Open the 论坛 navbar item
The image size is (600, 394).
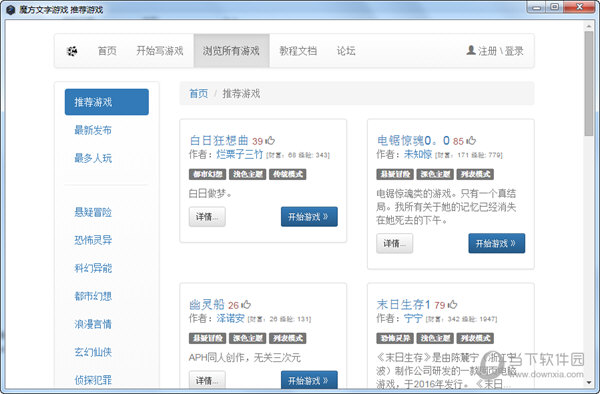pos(346,51)
